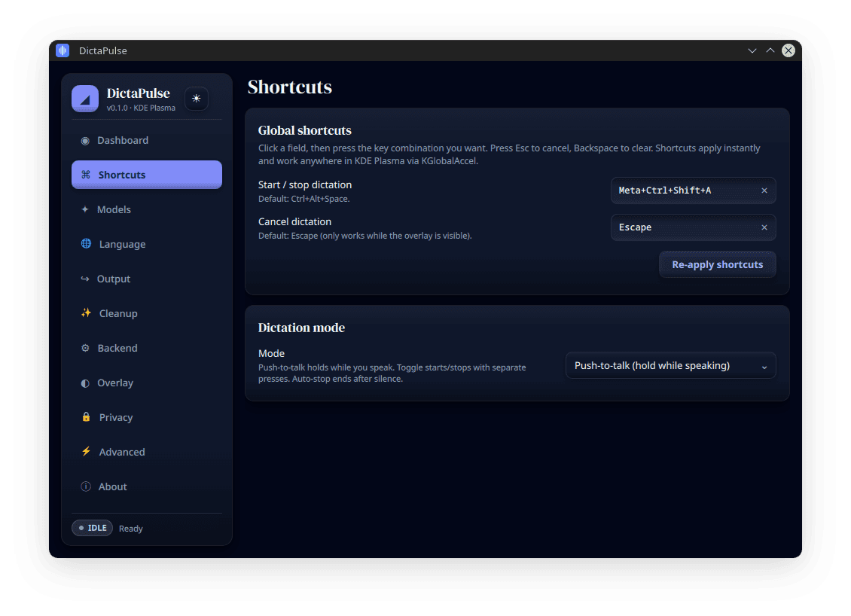
Task: Click the Models sparkle icon
Action: pos(84,209)
